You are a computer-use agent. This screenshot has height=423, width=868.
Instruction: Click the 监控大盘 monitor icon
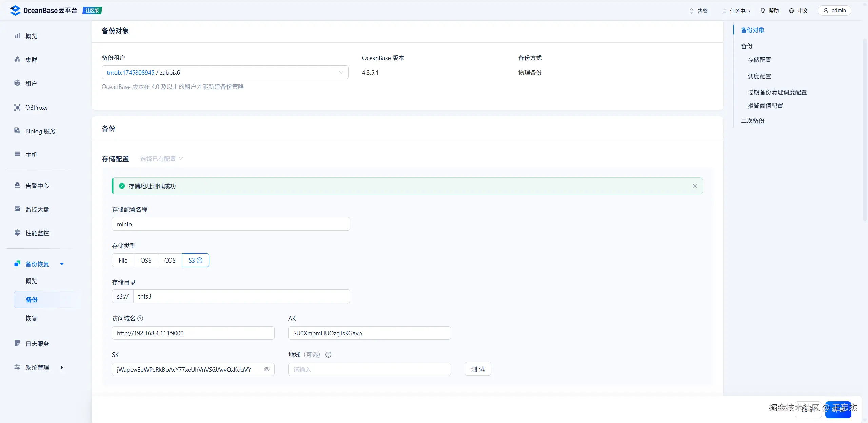pos(17,209)
